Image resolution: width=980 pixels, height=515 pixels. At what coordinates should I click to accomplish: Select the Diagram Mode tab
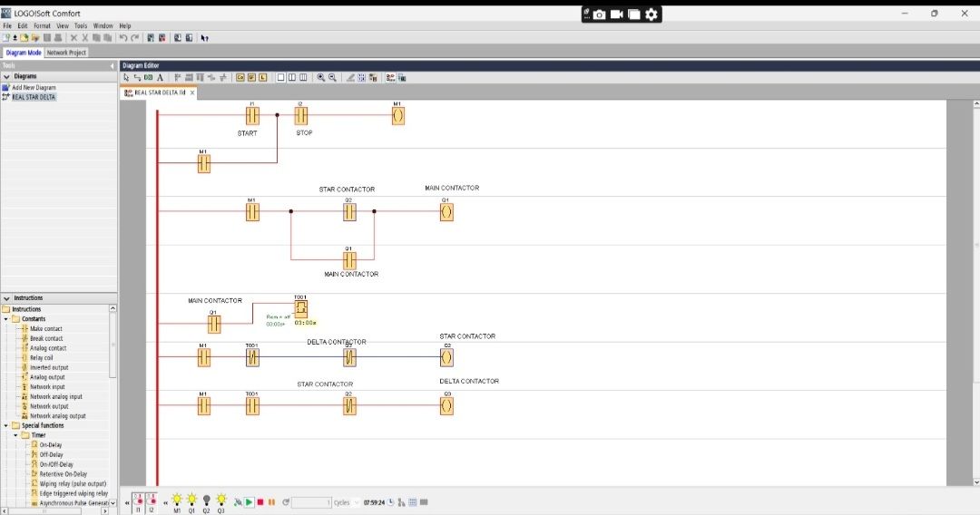23,53
